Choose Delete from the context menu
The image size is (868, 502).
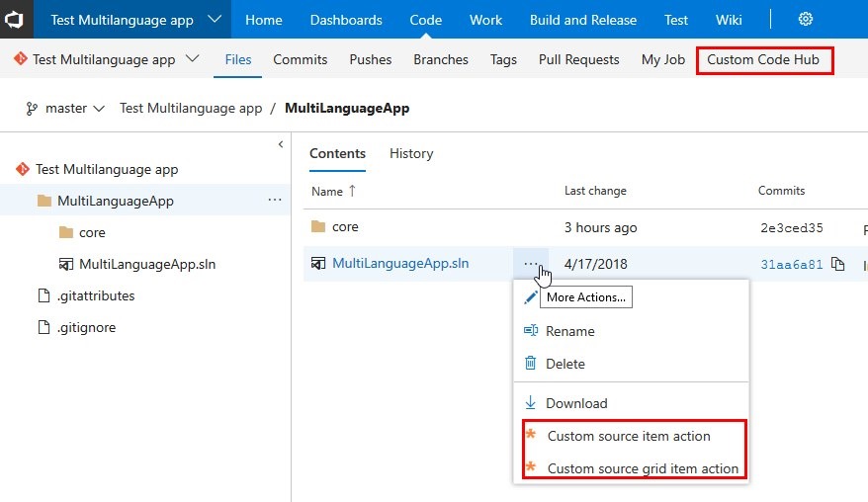pyautogui.click(x=564, y=364)
